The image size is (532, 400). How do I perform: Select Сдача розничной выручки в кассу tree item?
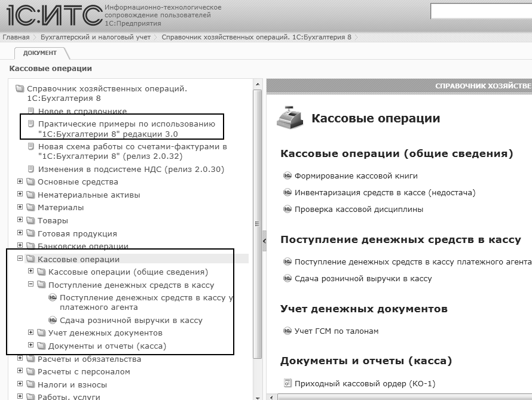[x=131, y=321]
